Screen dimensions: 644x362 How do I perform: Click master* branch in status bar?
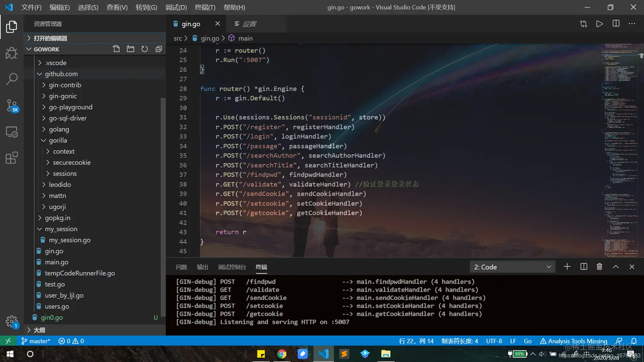click(36, 341)
